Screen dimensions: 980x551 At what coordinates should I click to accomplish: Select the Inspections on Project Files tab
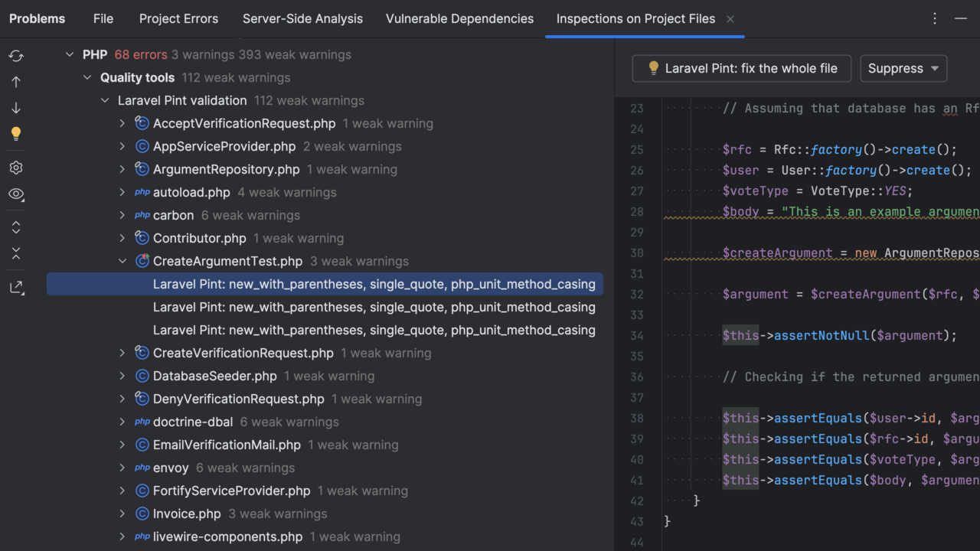(x=635, y=18)
